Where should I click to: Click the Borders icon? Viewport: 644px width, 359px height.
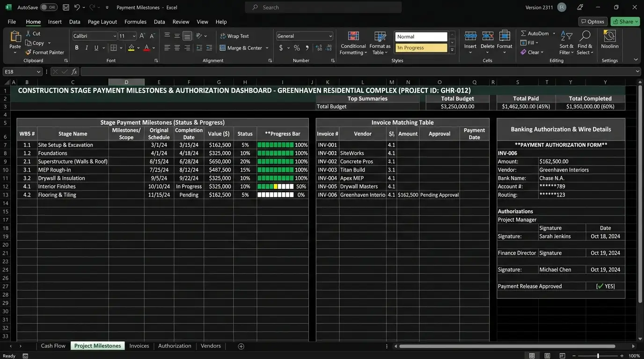click(113, 48)
